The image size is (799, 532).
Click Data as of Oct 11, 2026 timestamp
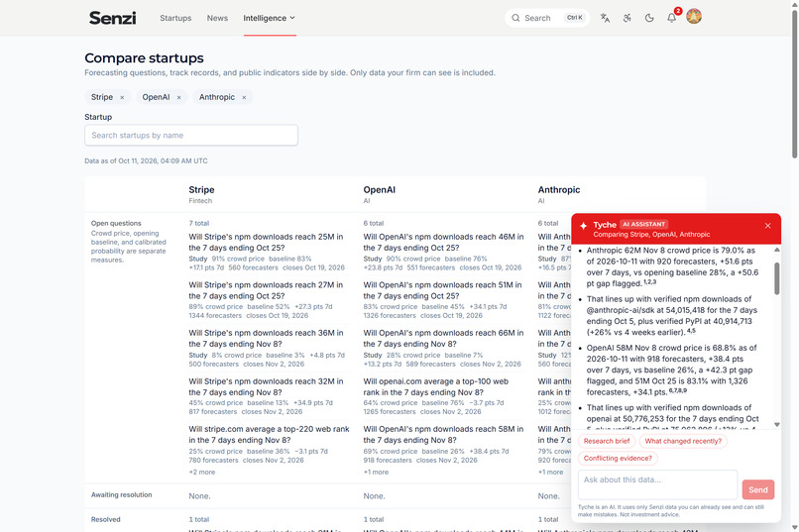point(146,160)
